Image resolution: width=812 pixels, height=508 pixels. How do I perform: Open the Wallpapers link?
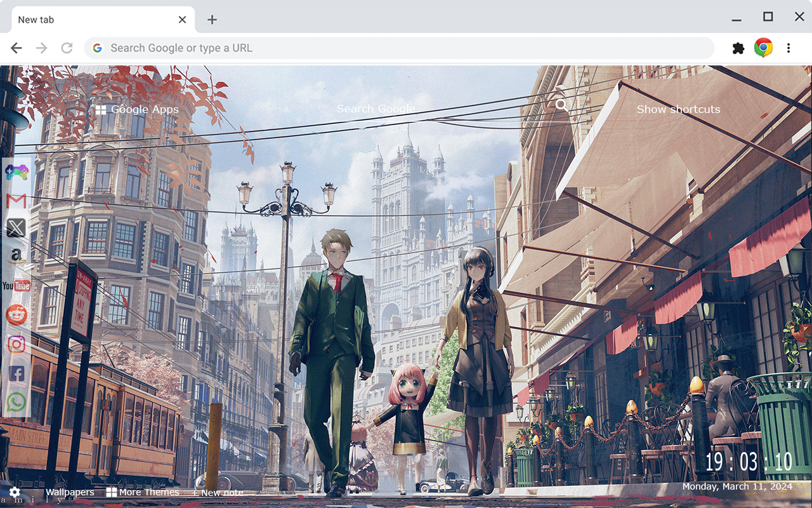pyautogui.click(x=69, y=491)
